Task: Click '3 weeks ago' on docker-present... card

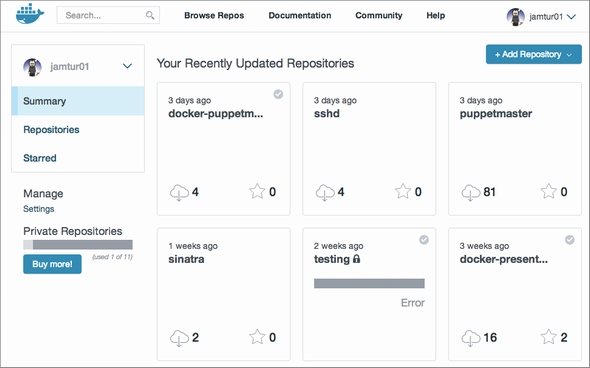Action: click(484, 246)
